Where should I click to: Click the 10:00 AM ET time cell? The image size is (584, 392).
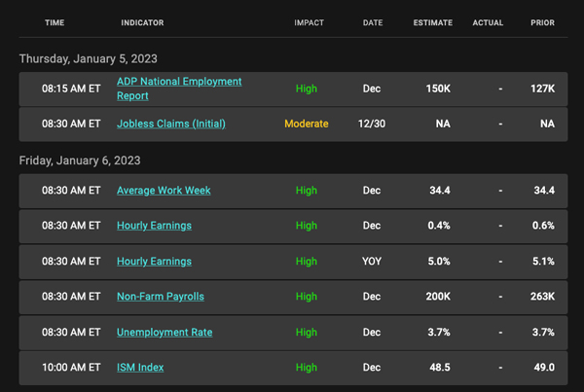point(71,368)
